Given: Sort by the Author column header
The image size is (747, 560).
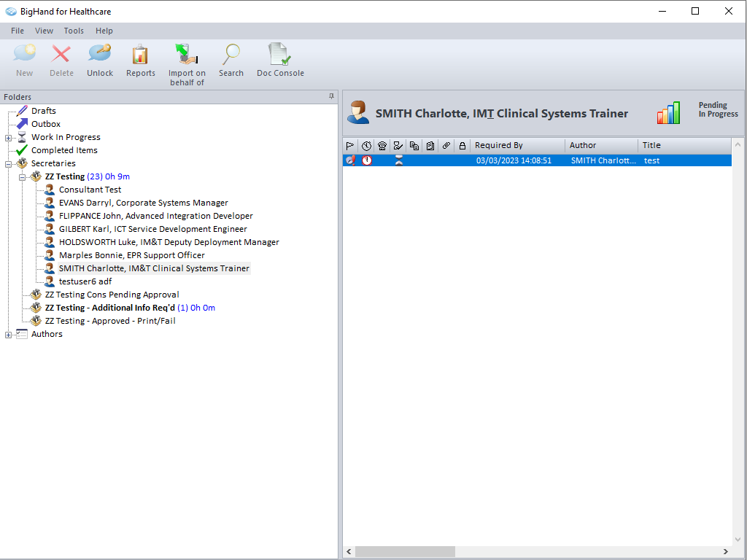Looking at the screenshot, I should coord(601,146).
